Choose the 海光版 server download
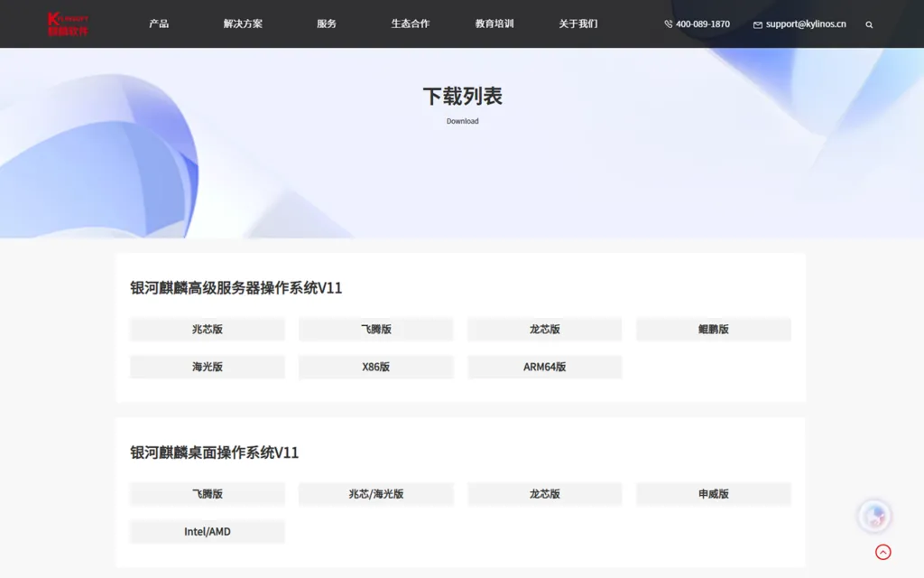 (x=208, y=367)
